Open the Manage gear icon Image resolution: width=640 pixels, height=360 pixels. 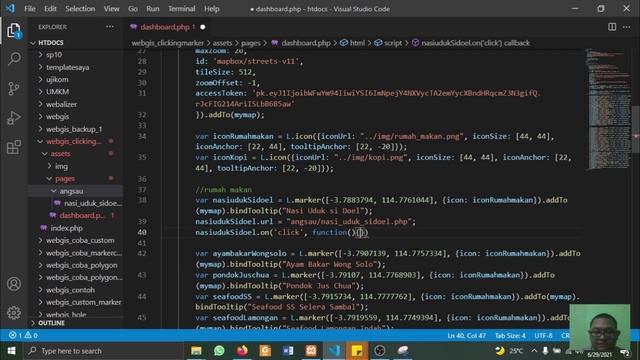[x=13, y=313]
